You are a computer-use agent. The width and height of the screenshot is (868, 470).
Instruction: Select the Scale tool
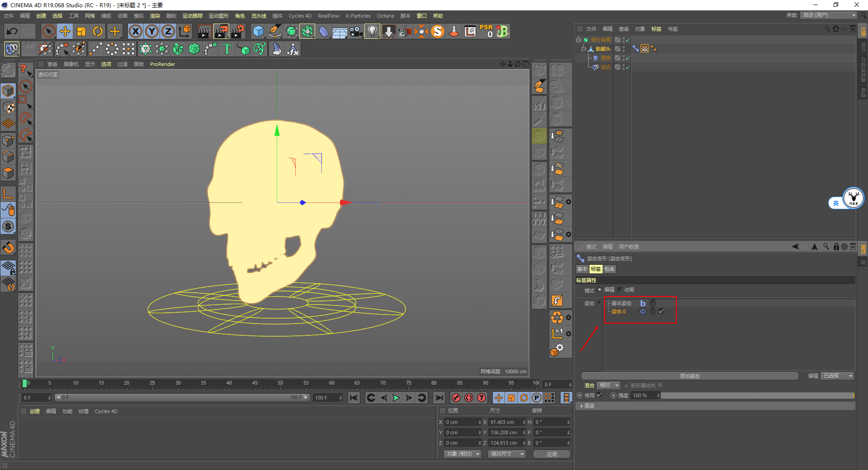[81, 31]
